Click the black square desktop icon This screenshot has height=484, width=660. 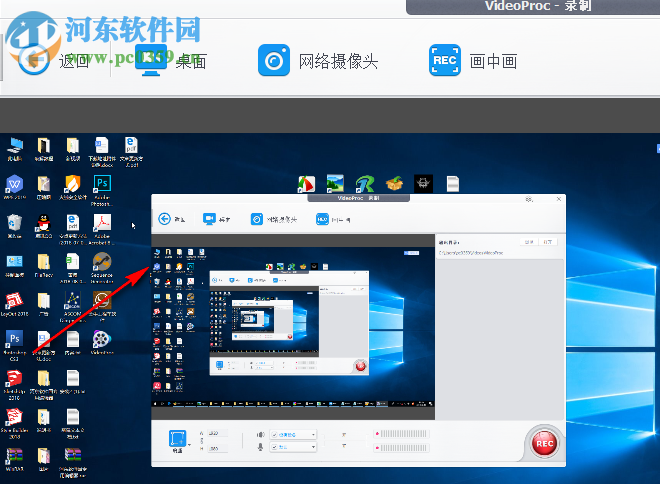pyautogui.click(x=423, y=183)
